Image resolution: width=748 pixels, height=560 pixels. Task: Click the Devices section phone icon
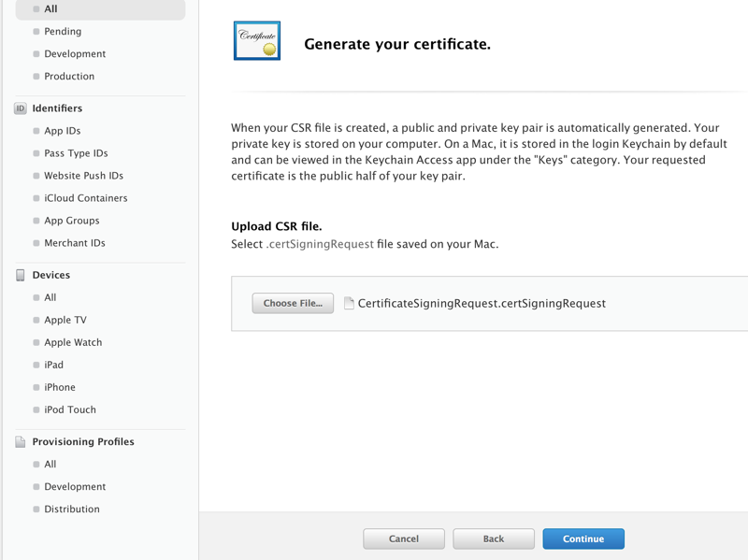pyautogui.click(x=21, y=275)
